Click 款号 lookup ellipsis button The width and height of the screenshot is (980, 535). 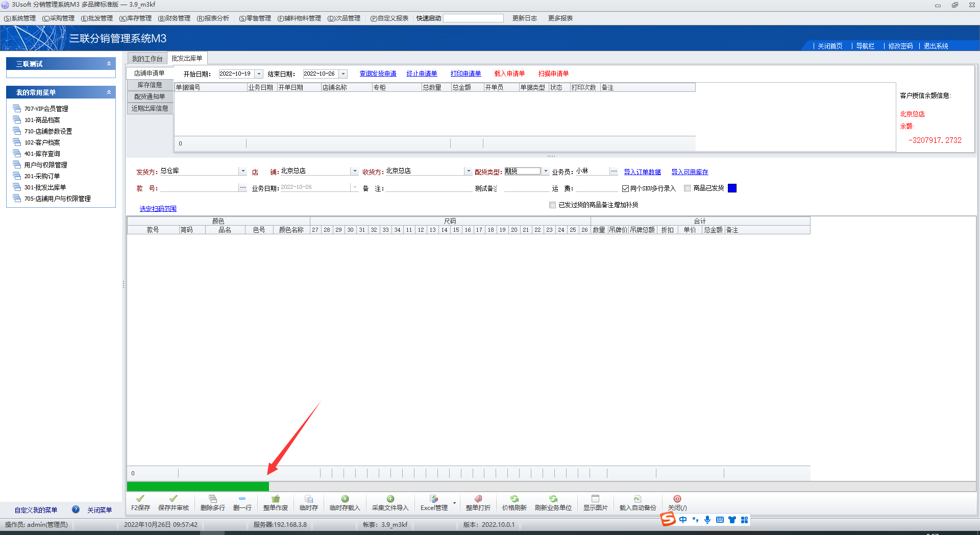click(243, 187)
